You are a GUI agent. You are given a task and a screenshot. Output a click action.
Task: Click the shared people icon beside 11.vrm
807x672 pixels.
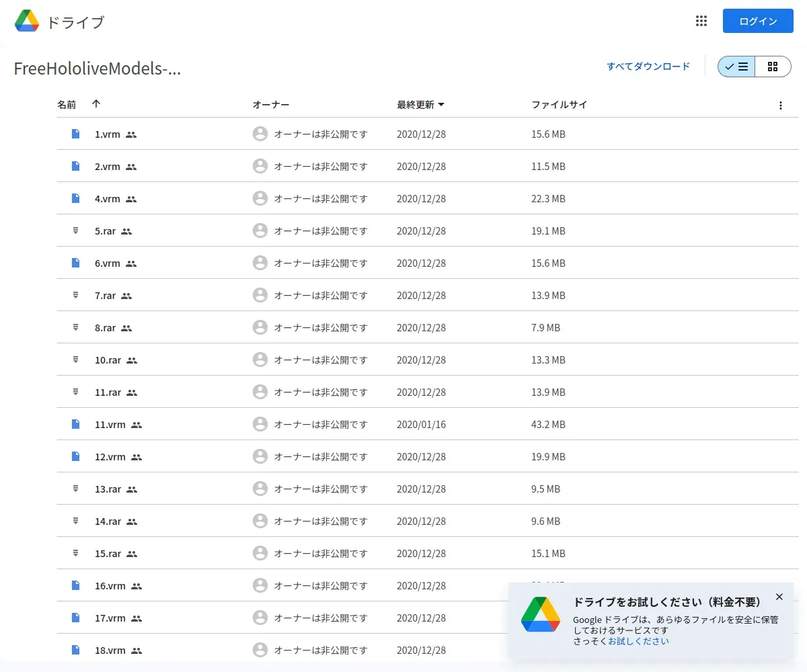point(137,425)
